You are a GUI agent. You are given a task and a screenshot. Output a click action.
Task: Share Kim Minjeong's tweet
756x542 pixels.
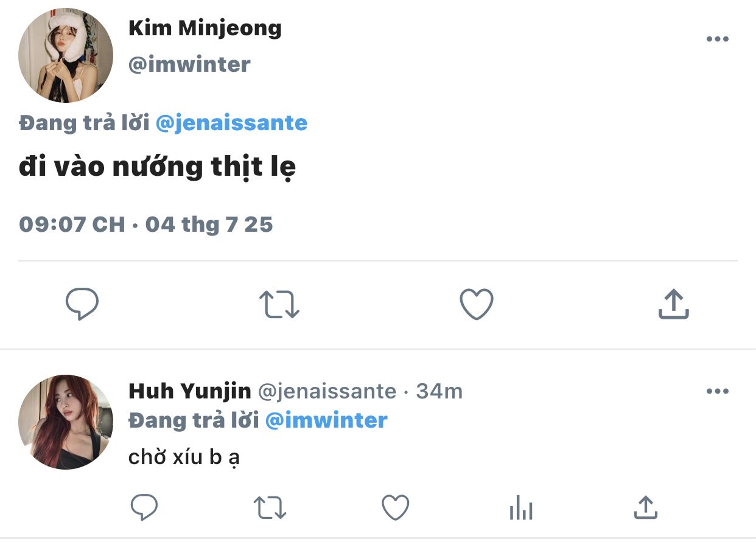[673, 304]
